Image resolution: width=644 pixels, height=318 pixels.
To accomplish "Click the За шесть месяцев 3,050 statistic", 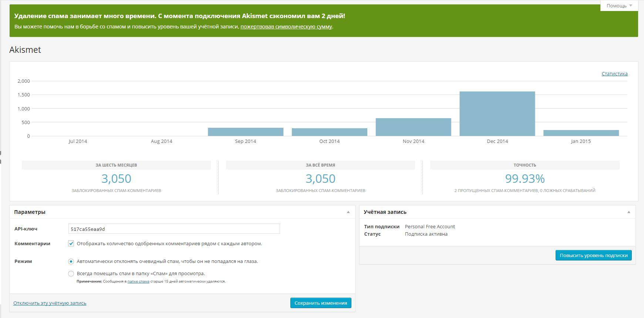I will (116, 179).
